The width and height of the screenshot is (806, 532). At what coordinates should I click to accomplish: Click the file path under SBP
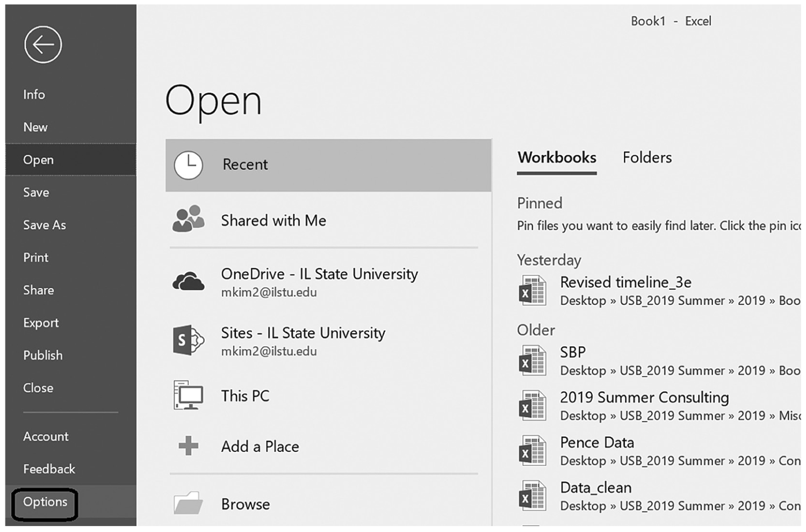(x=680, y=371)
